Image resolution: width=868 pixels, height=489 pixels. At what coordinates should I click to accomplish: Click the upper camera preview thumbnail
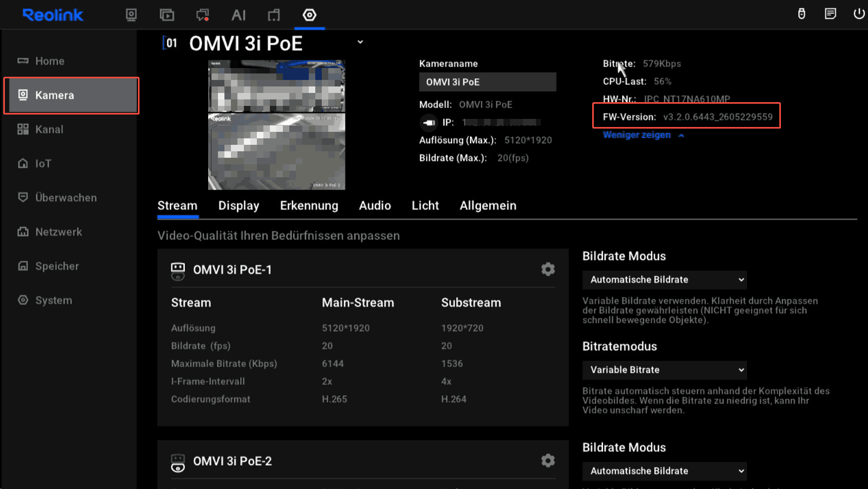276,86
